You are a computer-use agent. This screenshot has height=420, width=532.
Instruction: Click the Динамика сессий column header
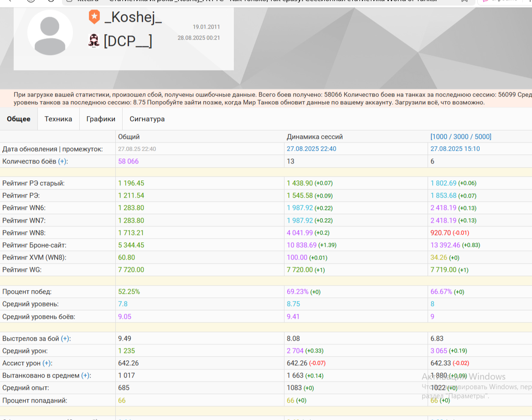[315, 137]
